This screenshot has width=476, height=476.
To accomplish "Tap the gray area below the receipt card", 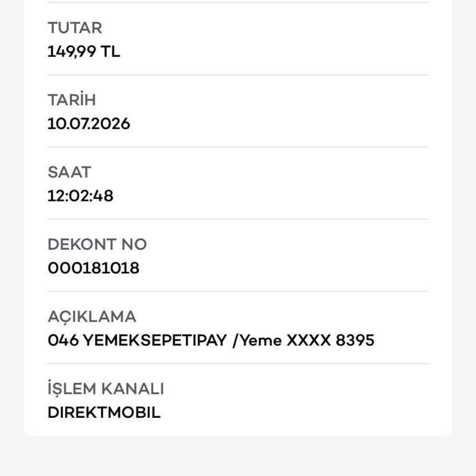I will coord(238,456).
